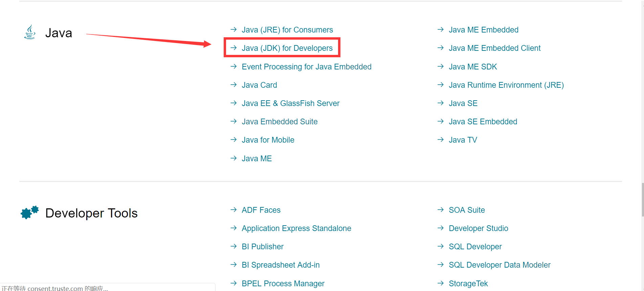
Task: Open the BI Publisher link
Action: tap(263, 247)
